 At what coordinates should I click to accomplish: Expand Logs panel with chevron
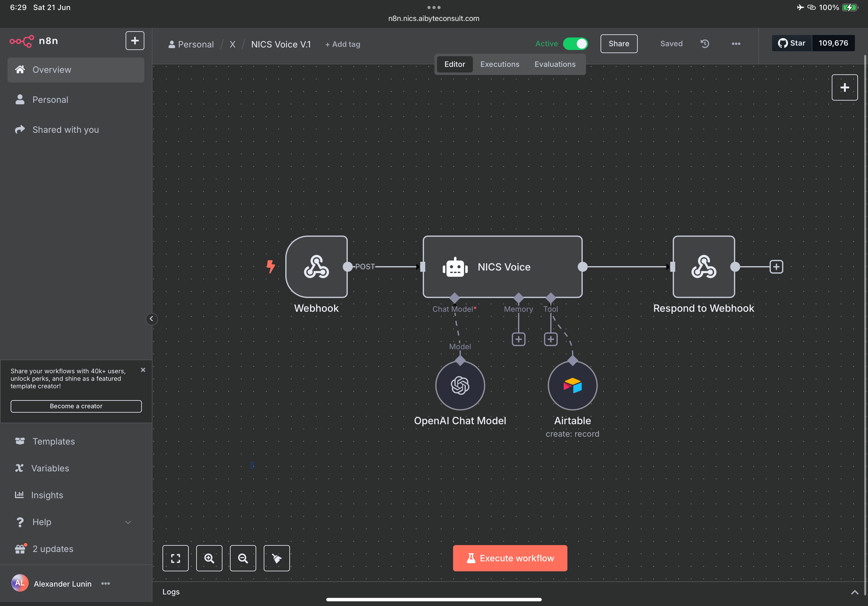click(854, 592)
